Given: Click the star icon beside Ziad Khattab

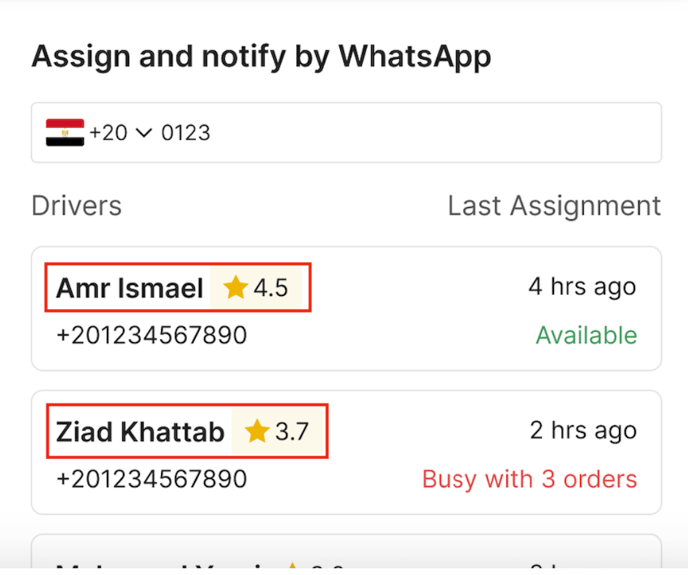Looking at the screenshot, I should pos(257,432).
